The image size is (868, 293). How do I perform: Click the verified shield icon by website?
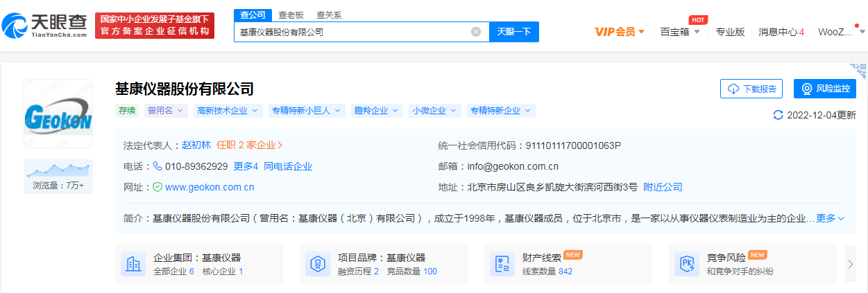point(158,187)
